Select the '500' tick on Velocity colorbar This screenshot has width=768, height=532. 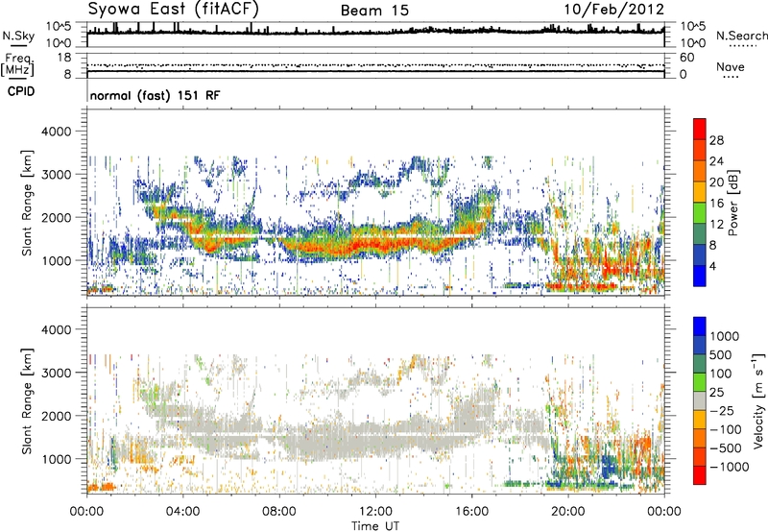(721, 354)
